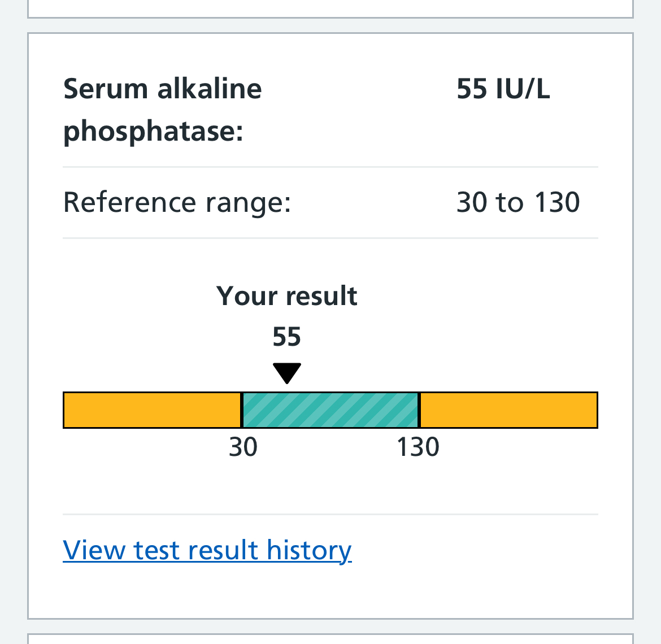Click the 55 IU/L result value
The height and width of the screenshot is (644, 661).
pos(503,89)
